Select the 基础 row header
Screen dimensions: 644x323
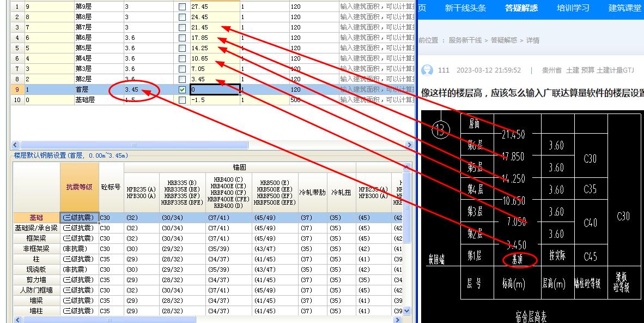(37, 218)
